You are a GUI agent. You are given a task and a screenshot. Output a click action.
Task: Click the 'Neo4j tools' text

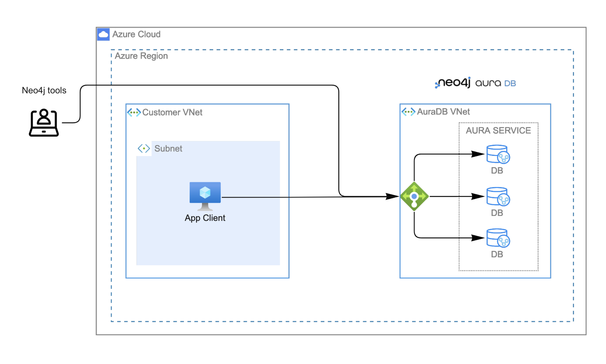click(44, 90)
